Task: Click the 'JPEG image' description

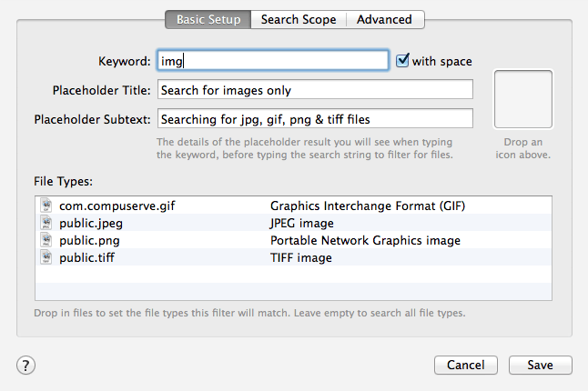Action: click(x=302, y=223)
